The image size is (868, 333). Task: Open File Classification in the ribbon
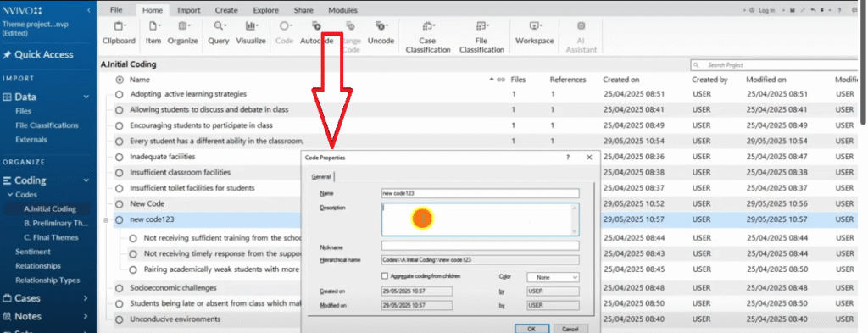(x=481, y=37)
